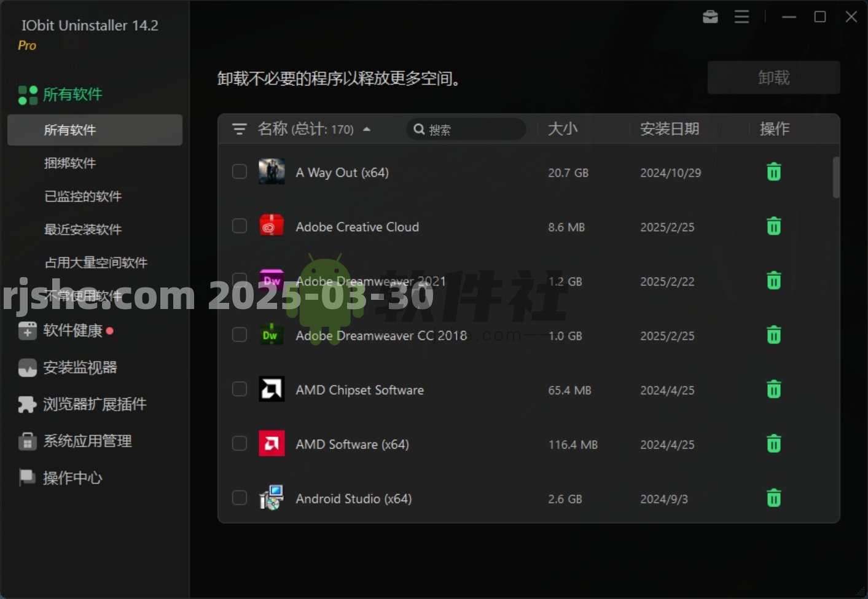Remove AMD Chipset Software using trash icon
Image resolution: width=868 pixels, height=599 pixels.
[x=773, y=390]
